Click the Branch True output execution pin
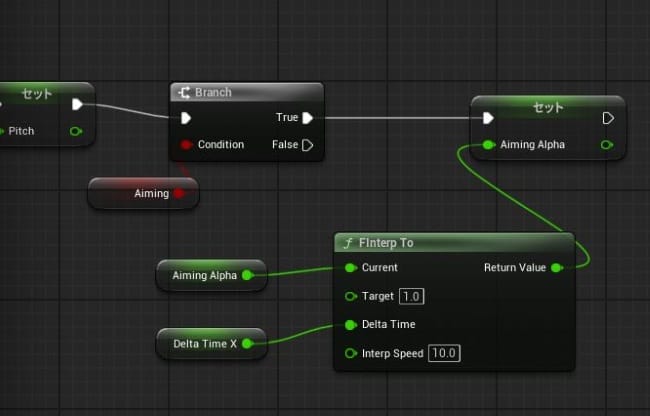 click(x=308, y=118)
